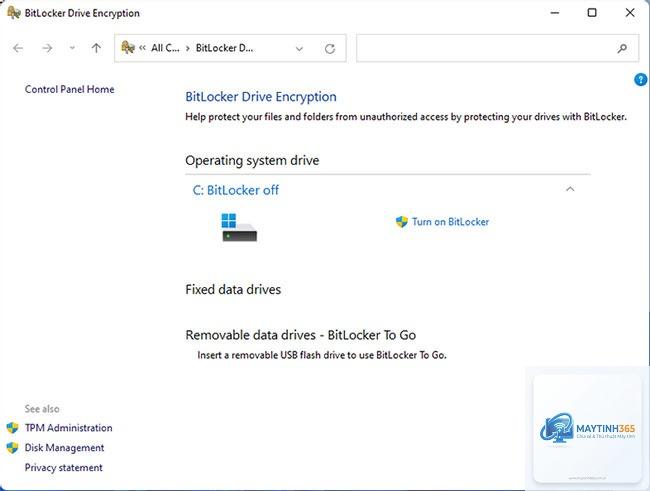The height and width of the screenshot is (491, 650).
Task: Open Control Panel Home
Action: (x=69, y=89)
